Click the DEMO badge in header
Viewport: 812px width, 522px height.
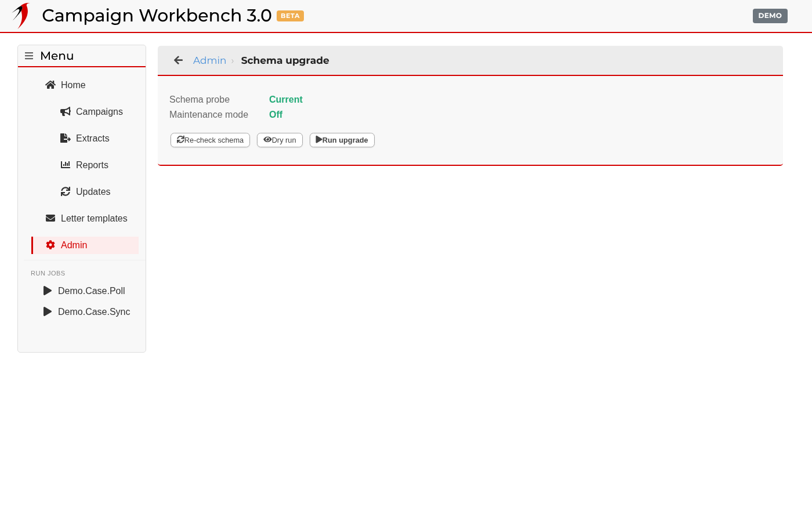[x=770, y=16]
